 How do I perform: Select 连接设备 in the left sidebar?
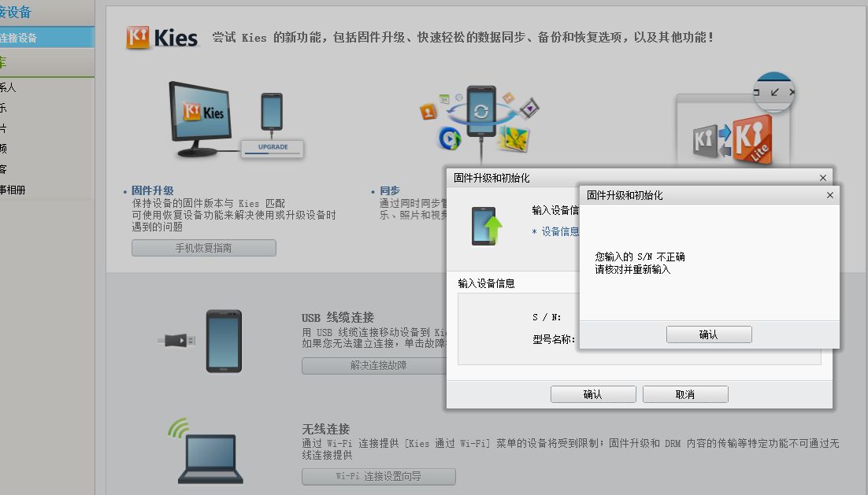coord(46,38)
